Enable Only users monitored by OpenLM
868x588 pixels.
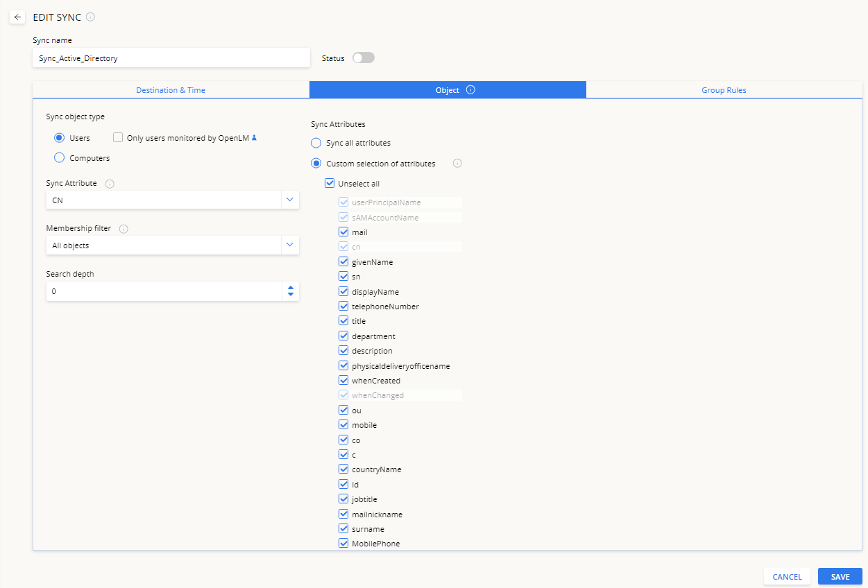point(118,138)
